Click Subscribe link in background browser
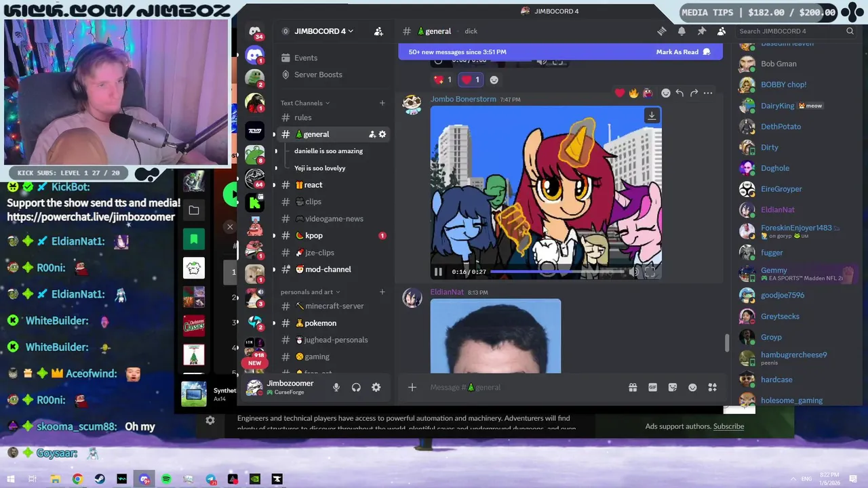868x488 pixels. (728, 426)
